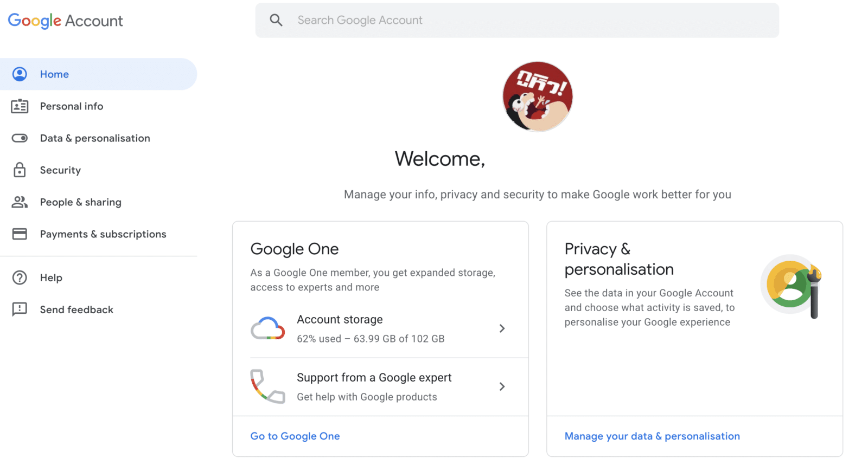Click the Payments credit card icon
The width and height of the screenshot is (868, 465).
pos(20,234)
